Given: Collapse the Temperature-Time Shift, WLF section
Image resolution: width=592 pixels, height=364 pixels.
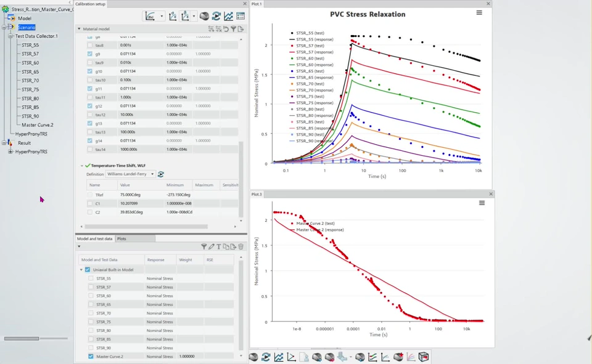Looking at the screenshot, I should point(82,166).
